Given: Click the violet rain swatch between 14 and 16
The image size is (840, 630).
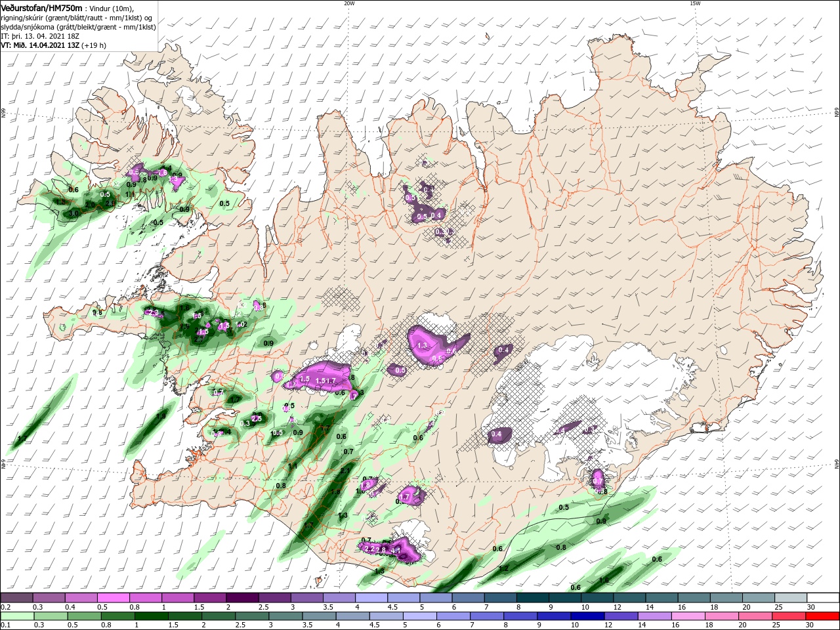Looking at the screenshot, I should point(654,616).
